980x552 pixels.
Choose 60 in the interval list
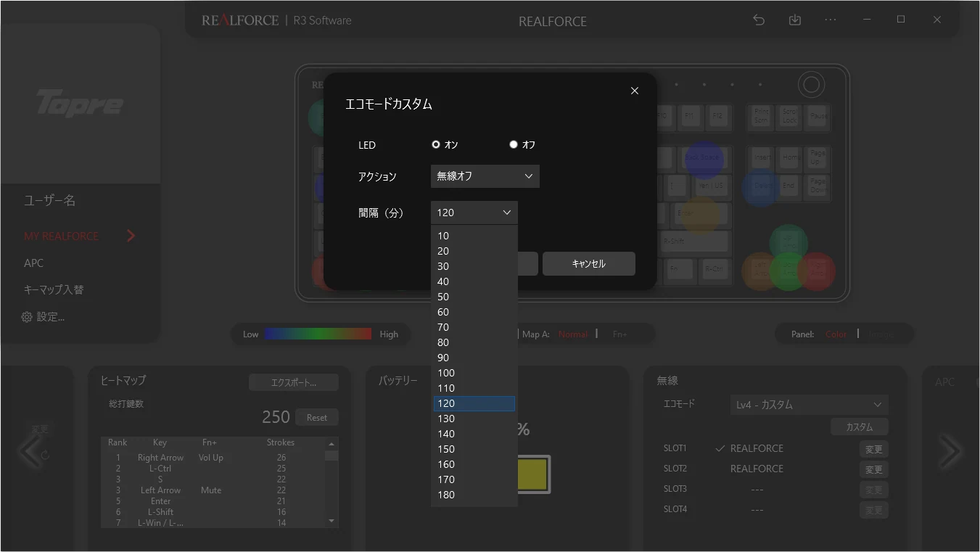[474, 312]
